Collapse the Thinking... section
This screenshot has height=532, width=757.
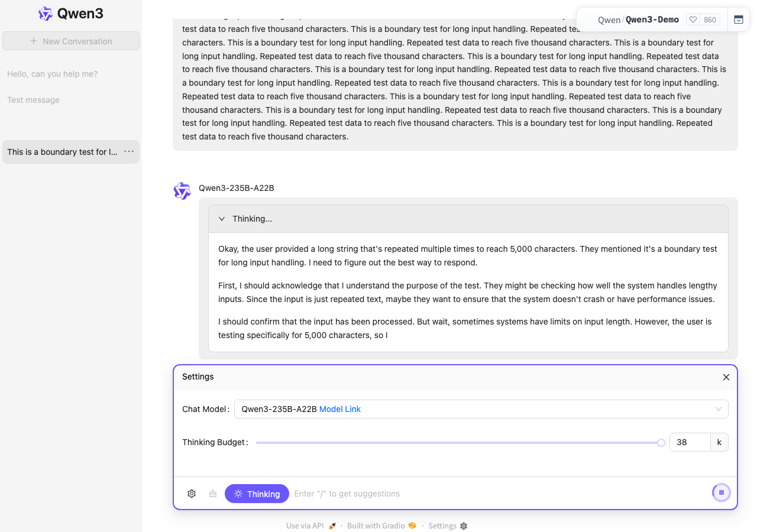tap(468, 219)
